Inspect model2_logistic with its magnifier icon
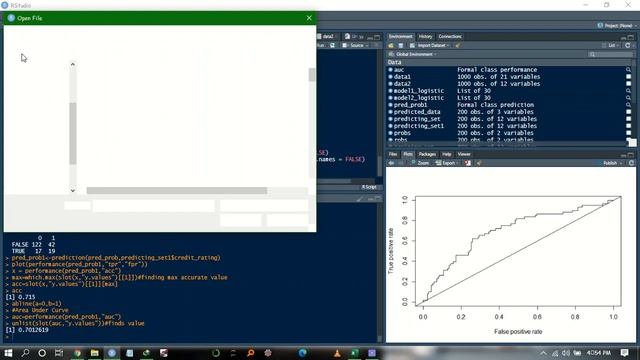Screen dimensions: 640x360 pyautogui.click(x=629, y=98)
